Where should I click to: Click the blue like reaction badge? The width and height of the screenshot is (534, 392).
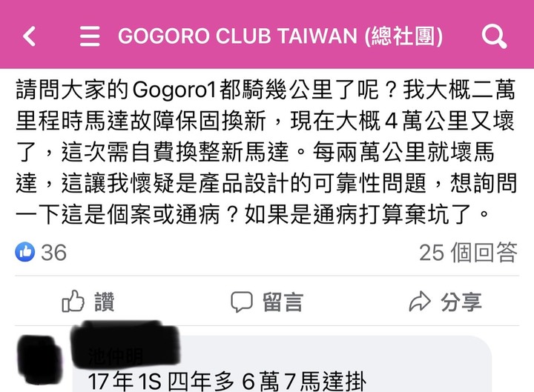click(x=25, y=252)
